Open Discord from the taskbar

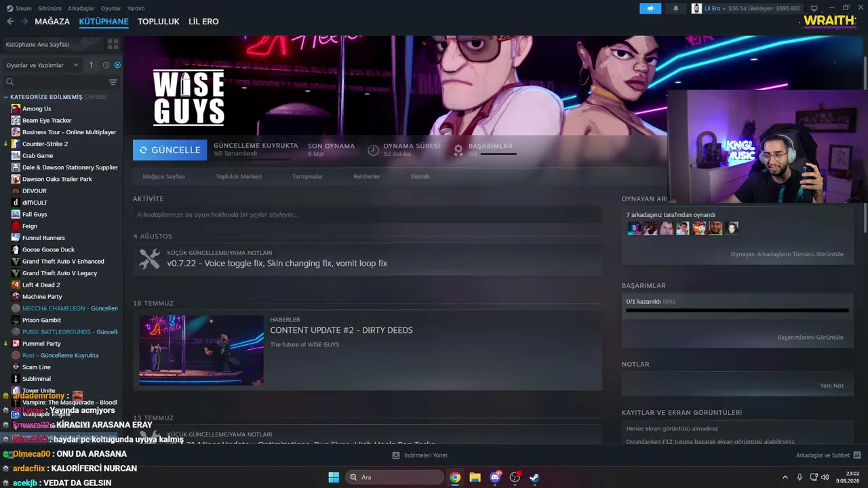(x=495, y=477)
